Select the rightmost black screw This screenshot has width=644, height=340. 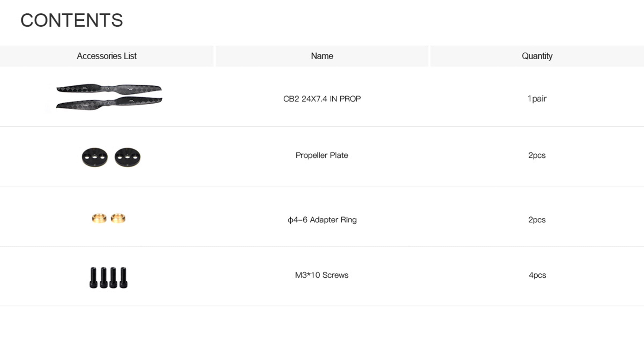pos(124,277)
